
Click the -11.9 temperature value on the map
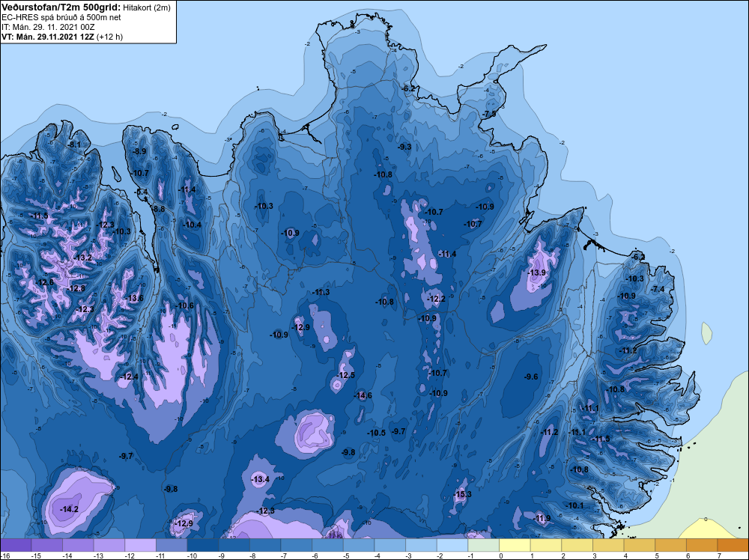[x=542, y=519]
